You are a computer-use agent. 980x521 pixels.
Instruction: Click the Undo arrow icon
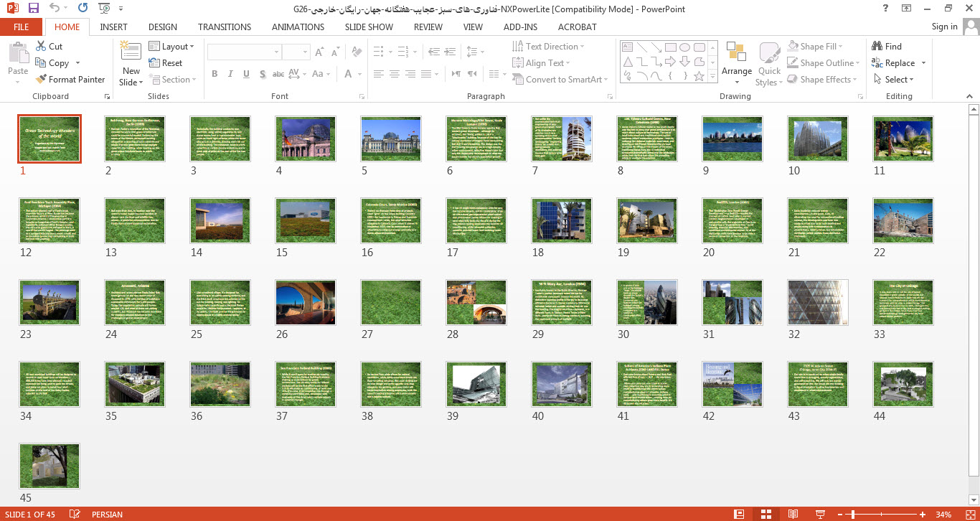coord(55,9)
